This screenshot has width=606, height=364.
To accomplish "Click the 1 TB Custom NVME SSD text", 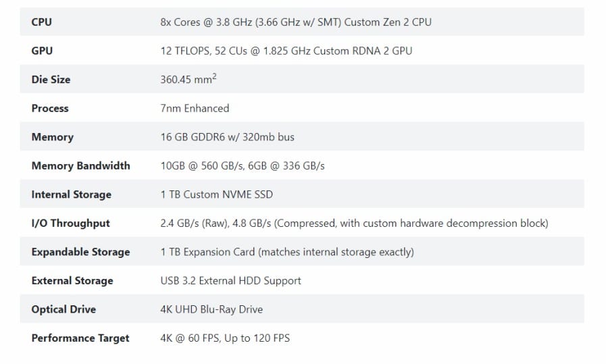I will tap(216, 194).
